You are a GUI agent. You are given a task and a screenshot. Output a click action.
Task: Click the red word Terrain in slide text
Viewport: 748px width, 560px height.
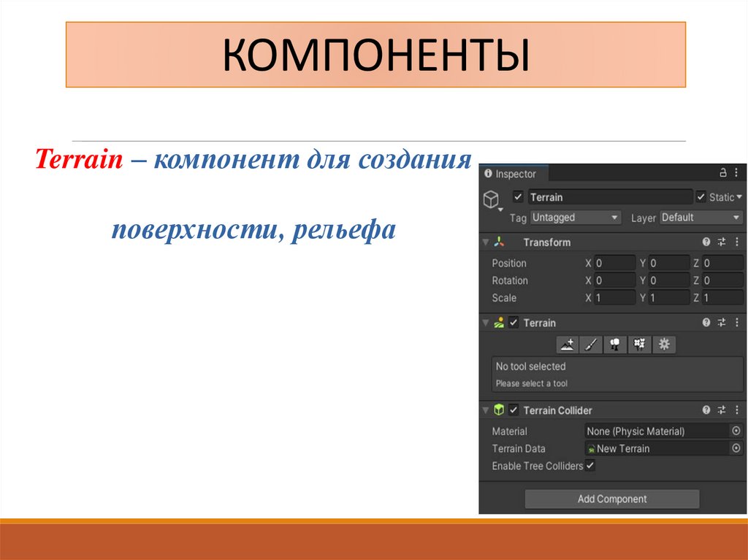[79, 158]
